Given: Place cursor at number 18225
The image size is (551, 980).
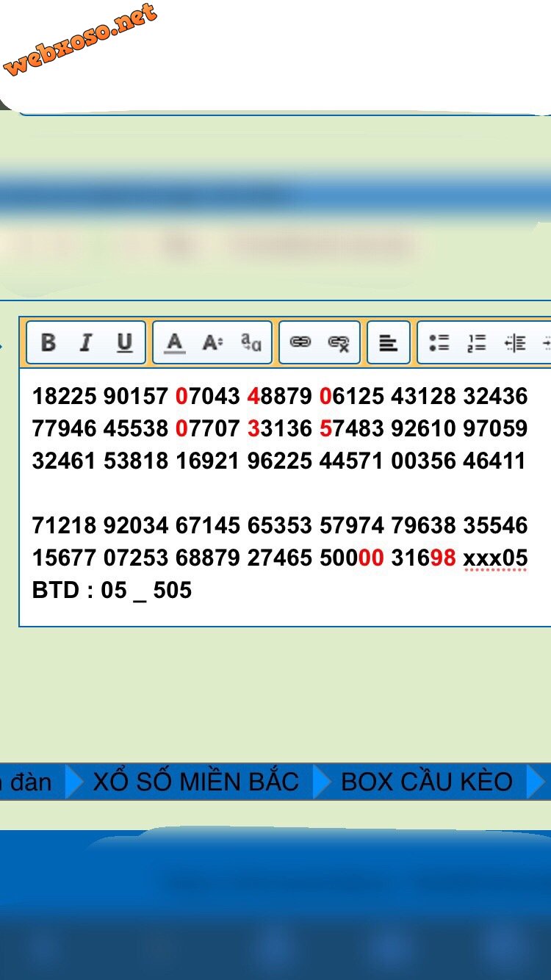Looking at the screenshot, I should [x=65, y=397].
